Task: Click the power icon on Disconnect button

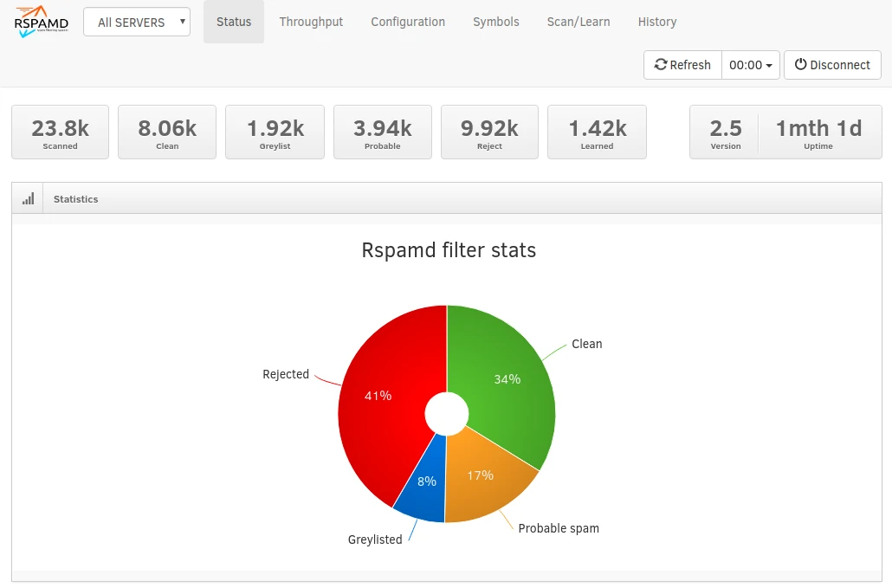Action: [798, 64]
